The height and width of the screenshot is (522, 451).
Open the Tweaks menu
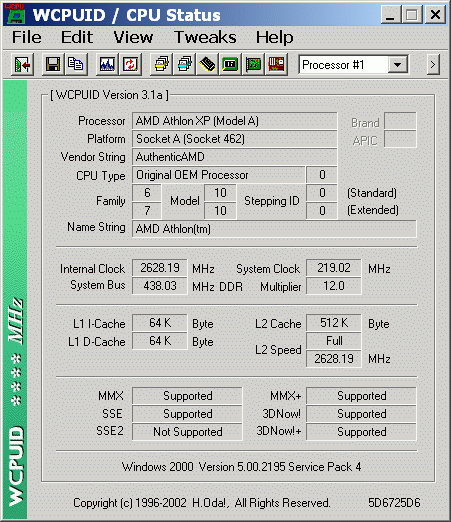coord(205,37)
